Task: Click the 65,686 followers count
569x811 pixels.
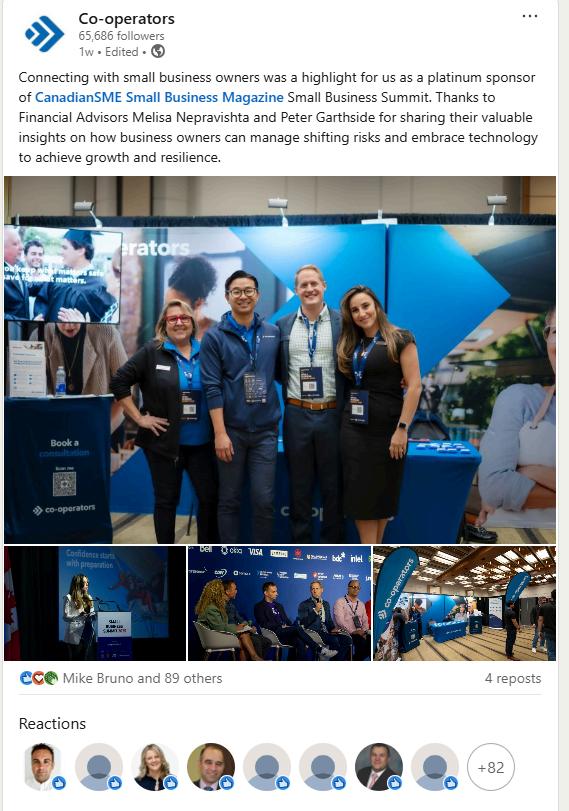Action: pyautogui.click(x=122, y=36)
